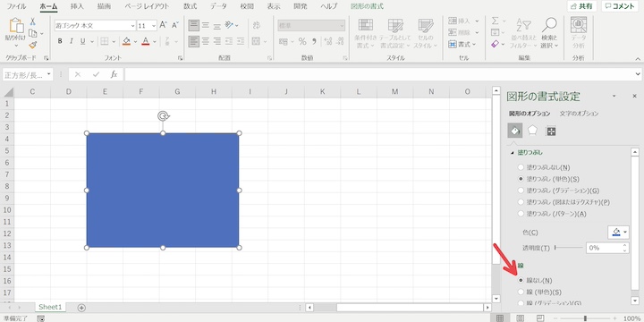644x322 pixels.
Task: Close the 図形の書式設定 pane
Action: [x=634, y=96]
